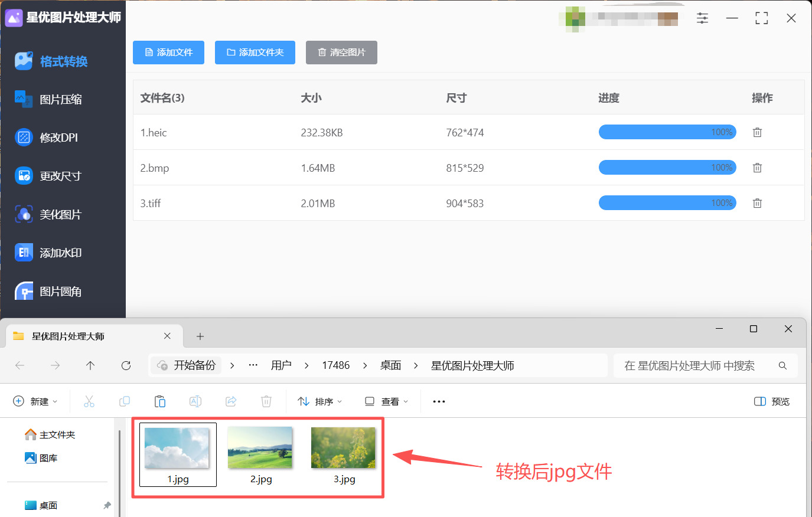Click the 1.heic progress bar
The image size is (812, 517).
(x=667, y=132)
